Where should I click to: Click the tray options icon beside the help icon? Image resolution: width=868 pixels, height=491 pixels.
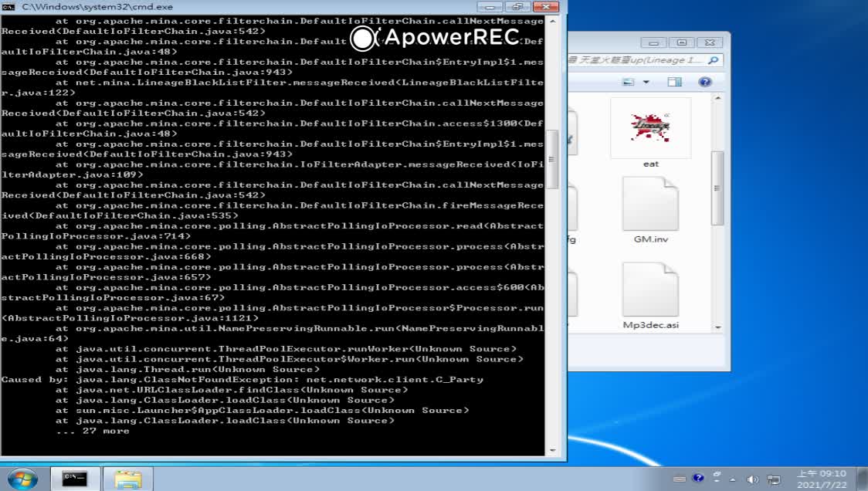click(717, 476)
